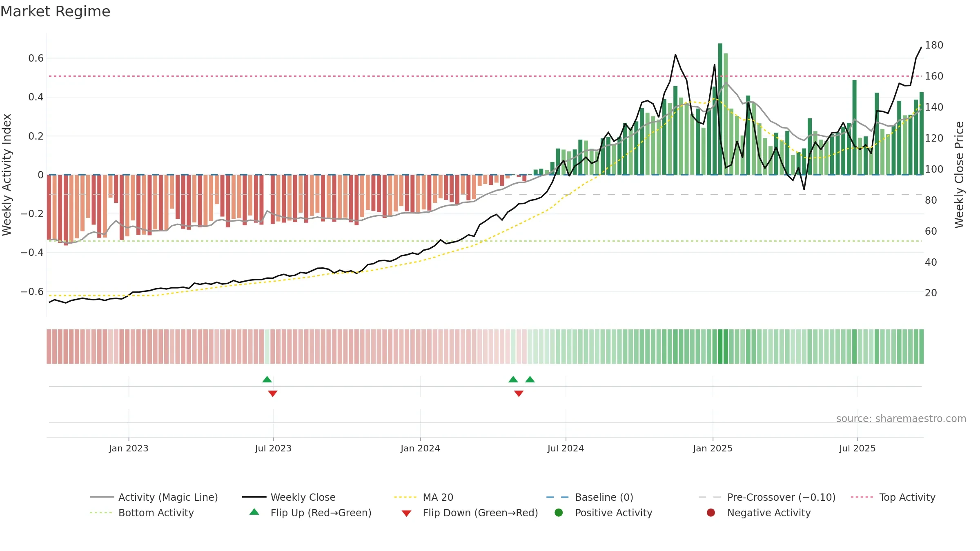Viewport: 980px width, 551px height.
Task: Click the flip-up marker just before Jul 2023
Action: 267,379
